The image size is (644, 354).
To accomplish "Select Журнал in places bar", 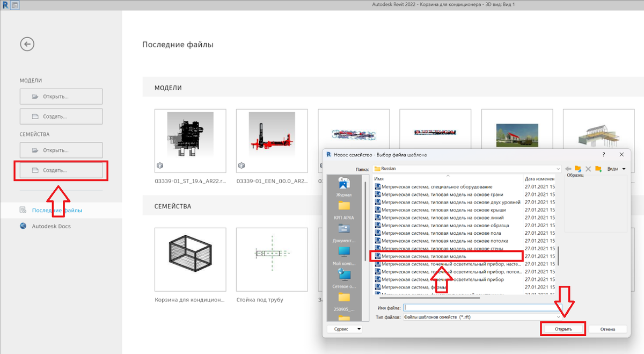I will click(343, 187).
